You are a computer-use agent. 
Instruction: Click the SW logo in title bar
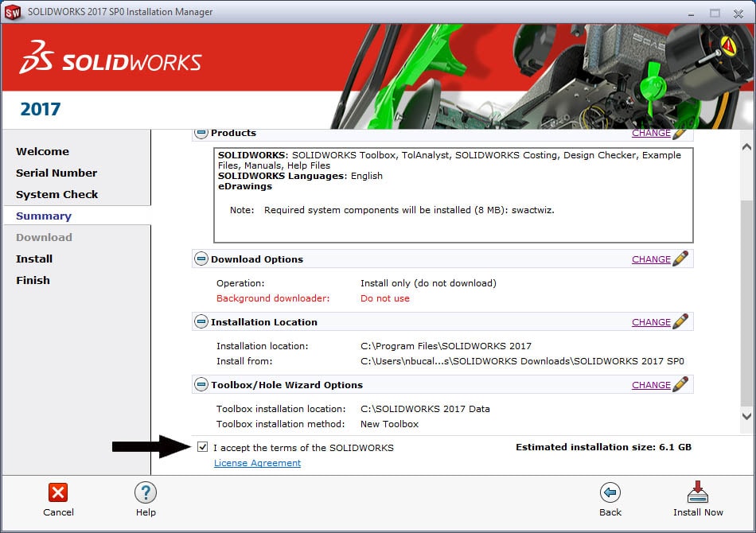click(x=13, y=12)
